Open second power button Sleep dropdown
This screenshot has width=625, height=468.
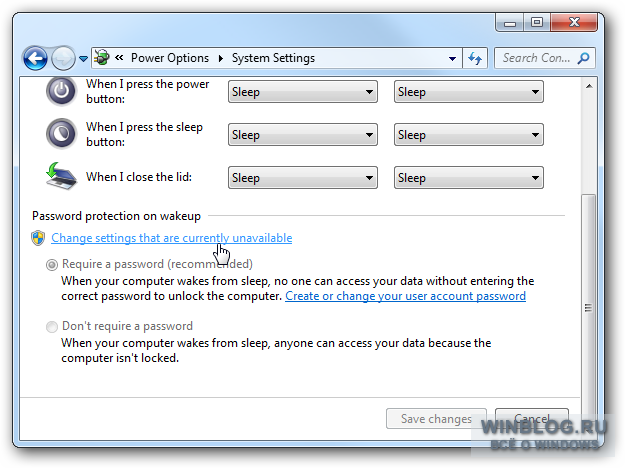(468, 92)
